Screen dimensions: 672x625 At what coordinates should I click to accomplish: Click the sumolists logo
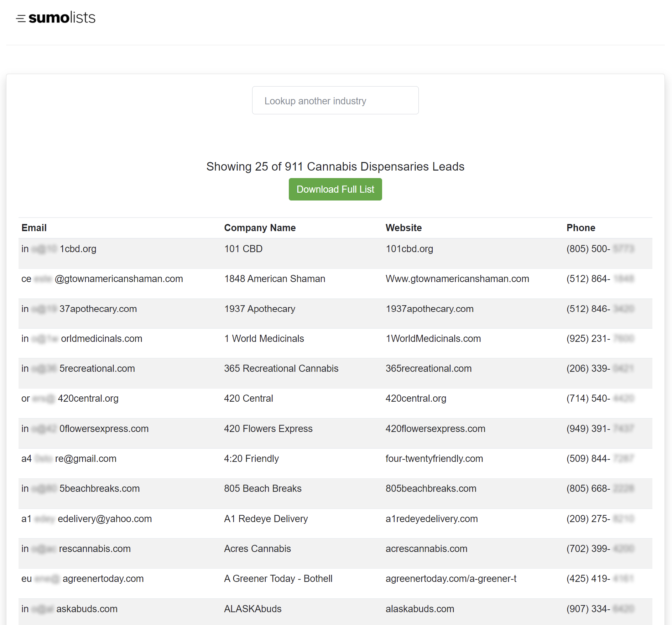[x=62, y=18]
